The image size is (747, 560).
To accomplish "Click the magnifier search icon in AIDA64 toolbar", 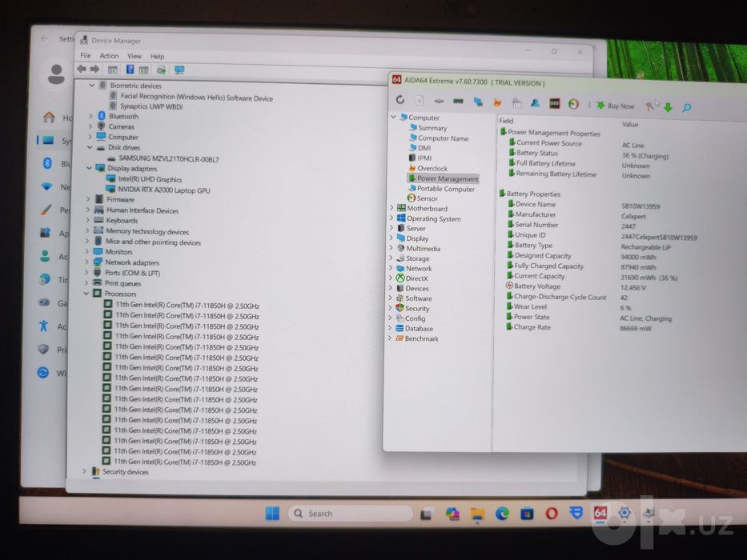I will [x=686, y=108].
